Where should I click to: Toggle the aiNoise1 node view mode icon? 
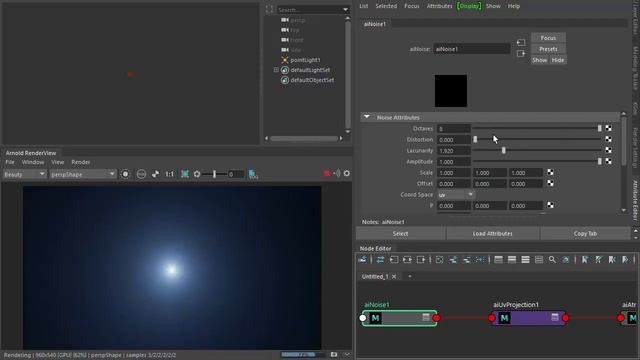[426, 317]
